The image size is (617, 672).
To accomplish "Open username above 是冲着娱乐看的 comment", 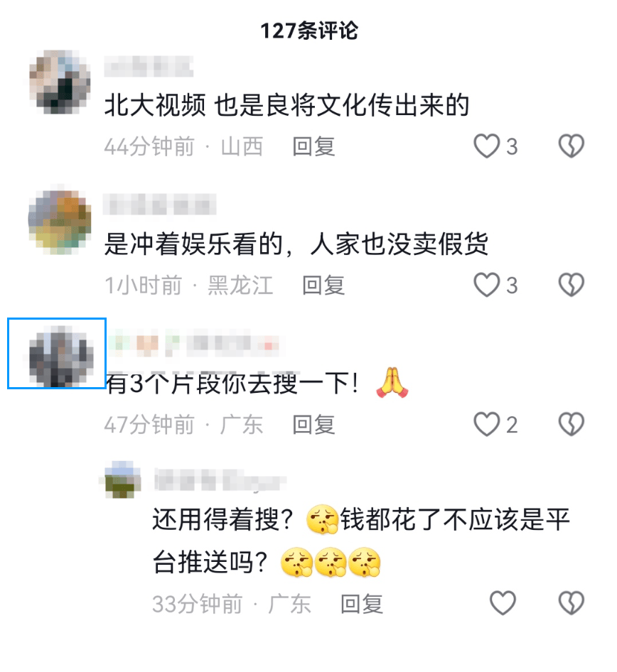I will (159, 205).
